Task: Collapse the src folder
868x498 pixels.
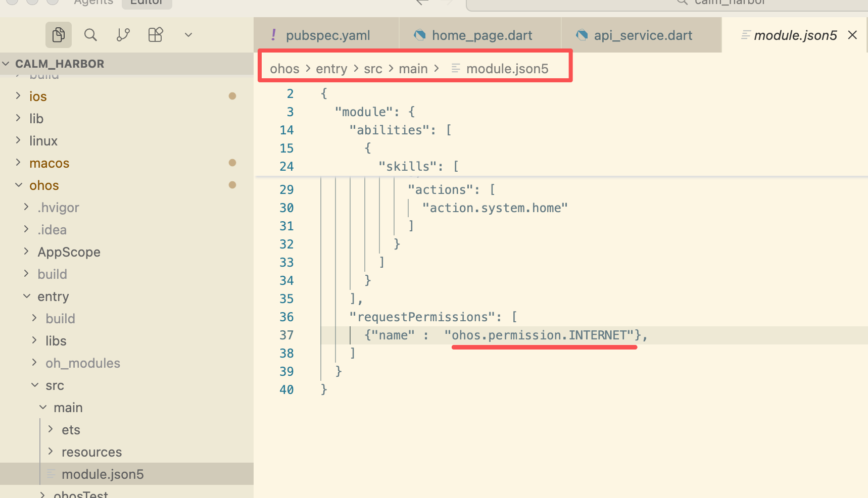Action: (x=127, y=385)
